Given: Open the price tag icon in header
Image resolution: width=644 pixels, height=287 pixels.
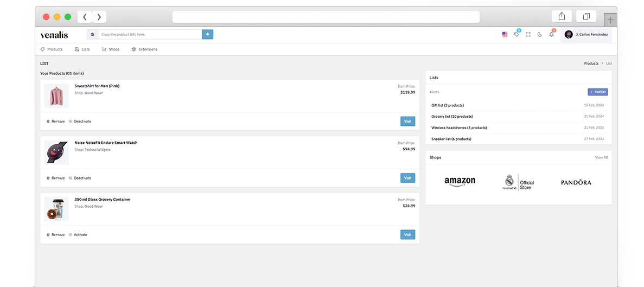Looking at the screenshot, I should pos(517,34).
